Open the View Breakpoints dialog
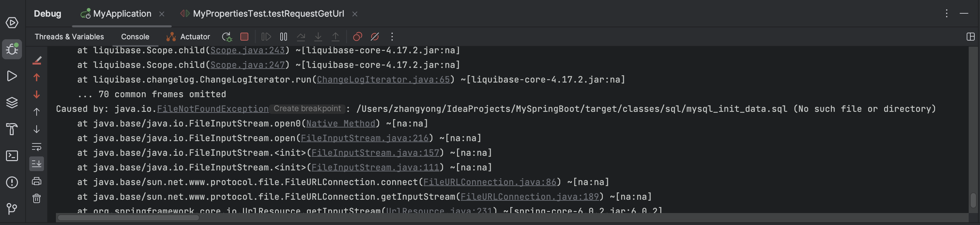 click(357, 37)
